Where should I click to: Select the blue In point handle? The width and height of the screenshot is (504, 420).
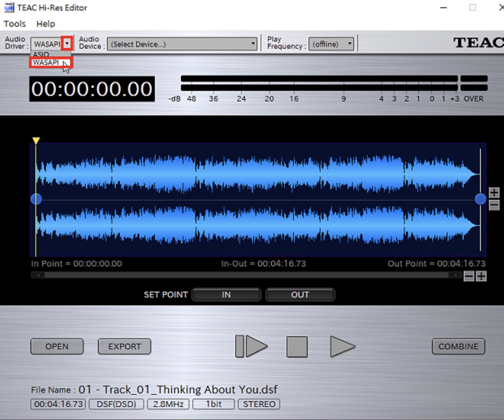tap(36, 199)
